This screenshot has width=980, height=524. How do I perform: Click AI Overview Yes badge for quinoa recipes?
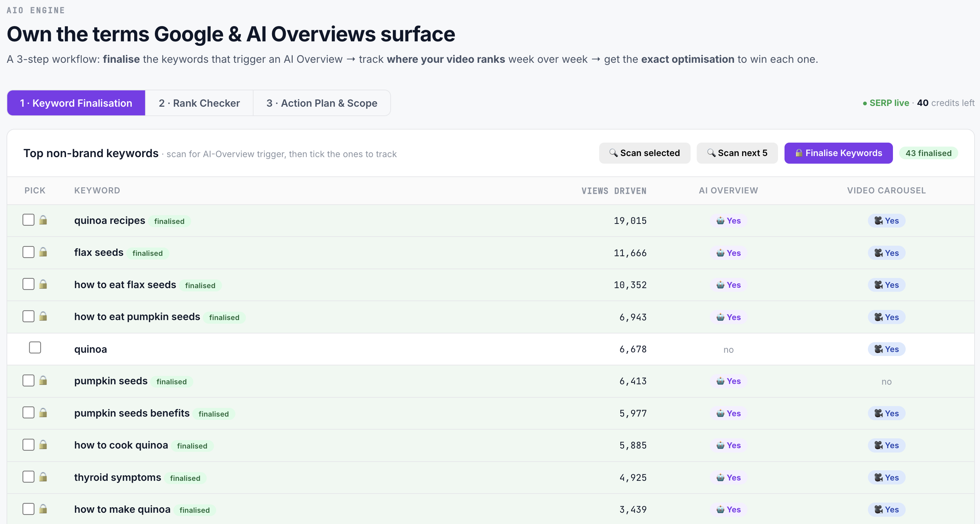pyautogui.click(x=728, y=221)
